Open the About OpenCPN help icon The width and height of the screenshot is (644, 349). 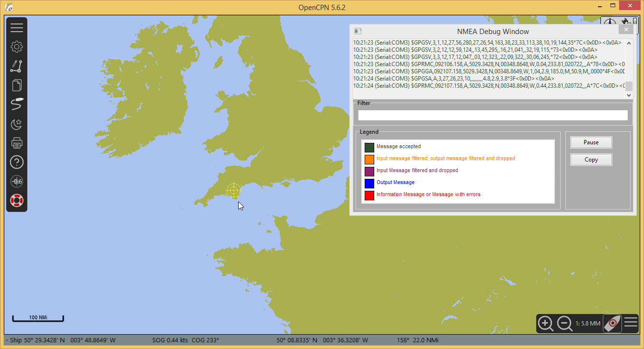pos(17,163)
